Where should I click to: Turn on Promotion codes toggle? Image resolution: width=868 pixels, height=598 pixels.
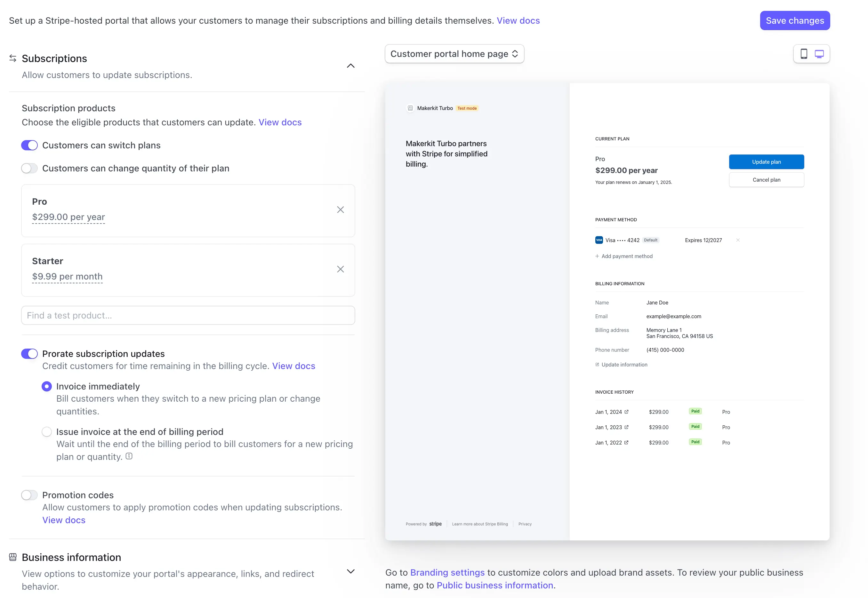pyautogui.click(x=29, y=495)
